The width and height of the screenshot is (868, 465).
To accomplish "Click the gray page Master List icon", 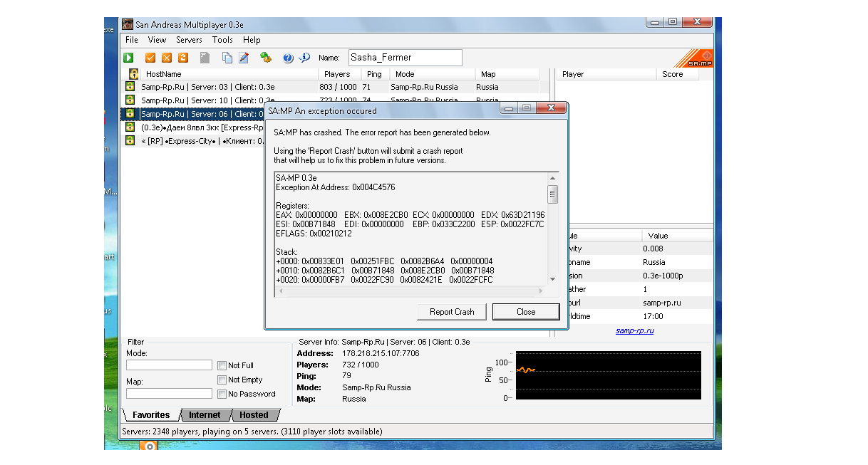I will tap(205, 58).
